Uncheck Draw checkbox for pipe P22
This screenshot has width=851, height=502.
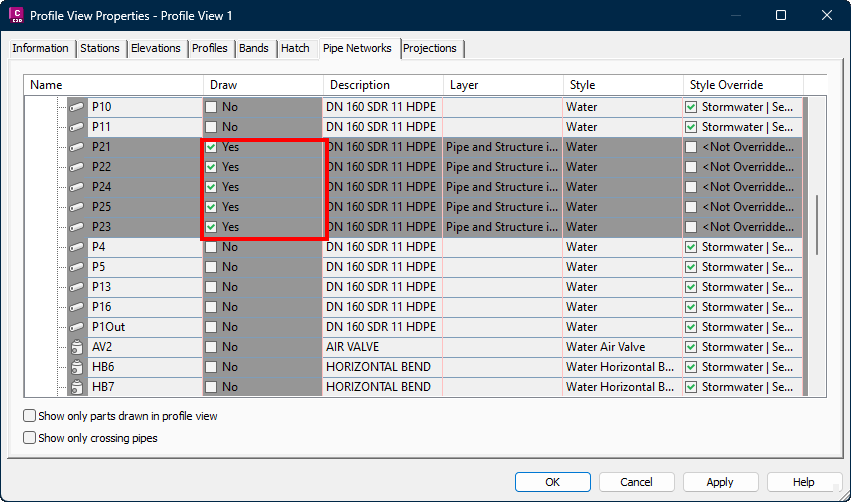pos(211,167)
